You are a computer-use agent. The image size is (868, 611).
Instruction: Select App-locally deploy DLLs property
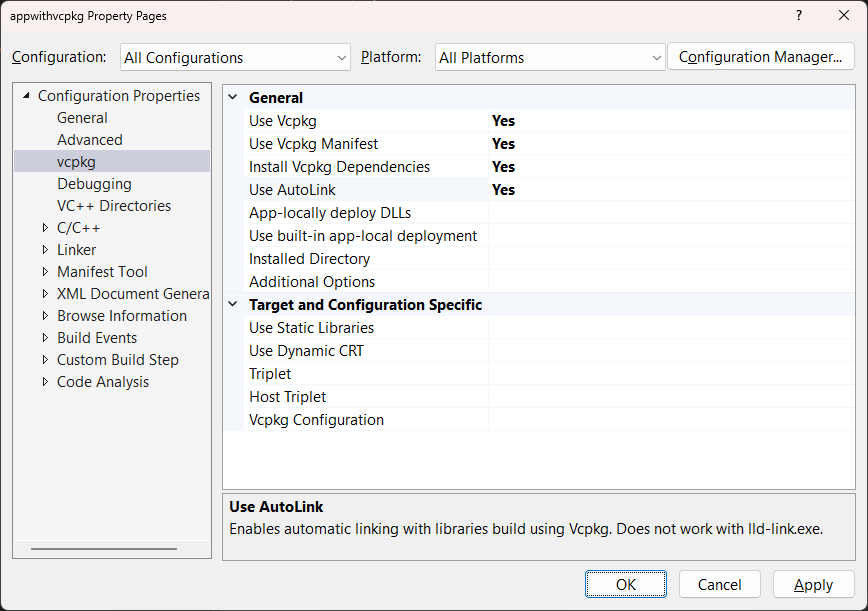click(330, 213)
